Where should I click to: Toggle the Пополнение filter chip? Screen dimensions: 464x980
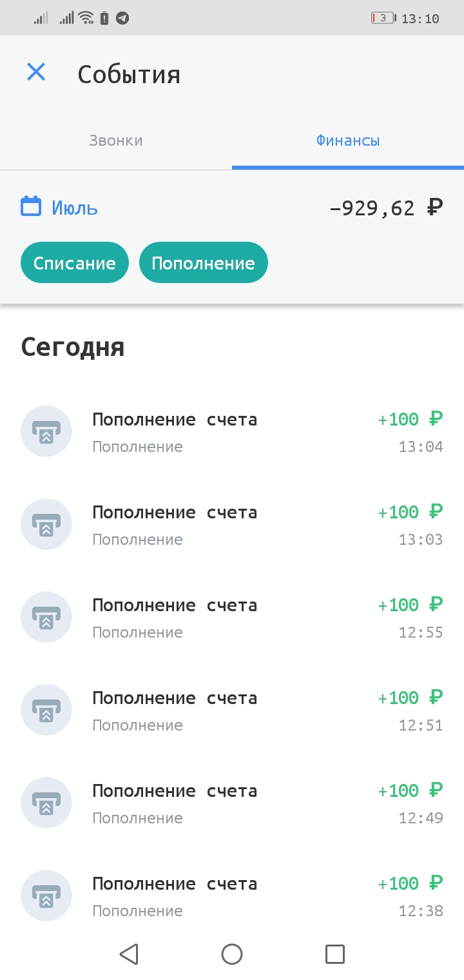pyautogui.click(x=203, y=262)
